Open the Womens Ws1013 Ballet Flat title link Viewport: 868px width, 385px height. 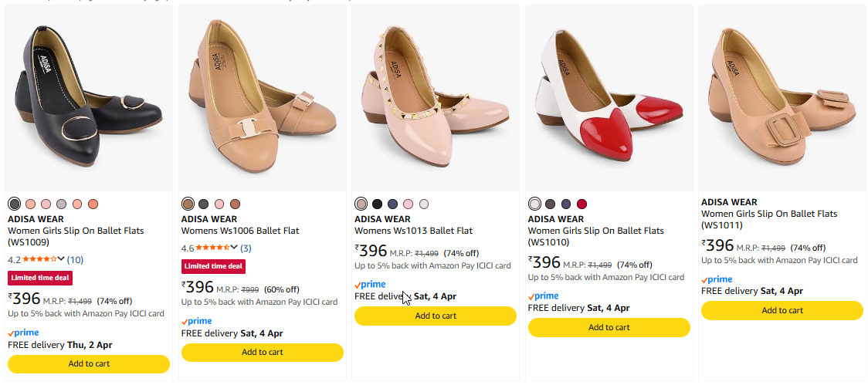pos(413,231)
